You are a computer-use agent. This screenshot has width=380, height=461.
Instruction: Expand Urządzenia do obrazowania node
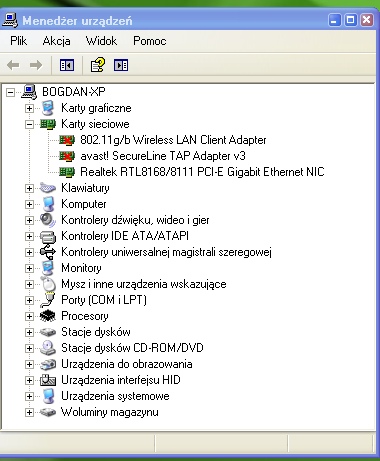[29, 364]
